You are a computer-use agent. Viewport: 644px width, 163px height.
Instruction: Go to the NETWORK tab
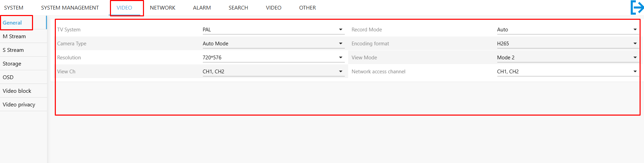pyautogui.click(x=163, y=8)
